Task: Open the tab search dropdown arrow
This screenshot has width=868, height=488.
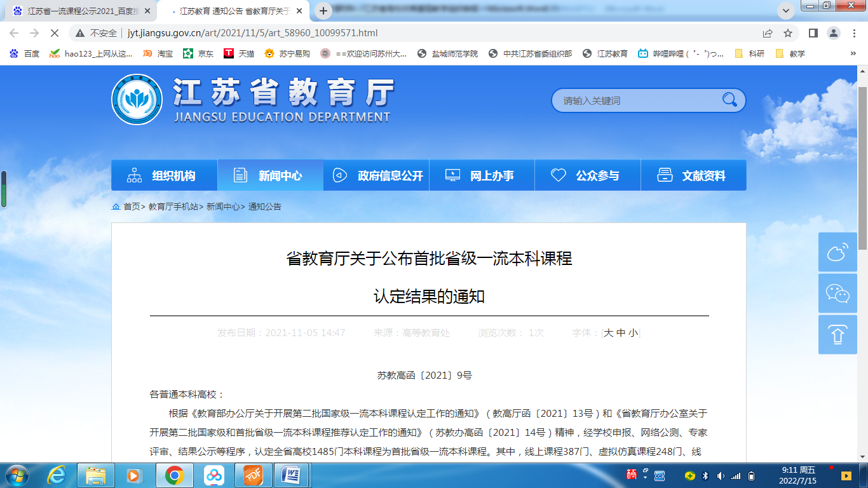Action: coord(786,11)
